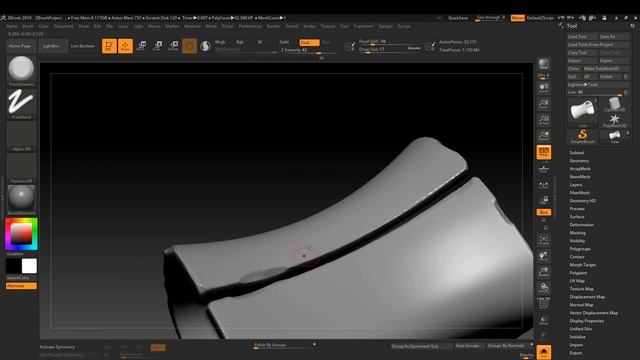The image size is (640, 360).
Task: Expand the Display Properties sub-palette
Action: [x=587, y=321]
